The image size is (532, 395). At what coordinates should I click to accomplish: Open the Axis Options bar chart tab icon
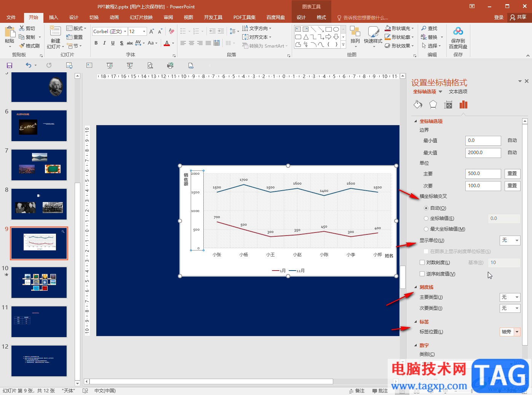pos(463,105)
